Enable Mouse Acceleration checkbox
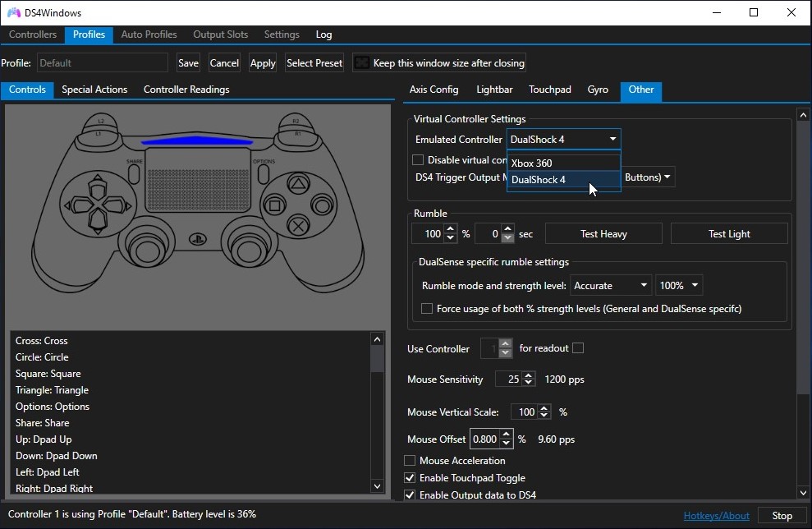Viewport: 812px width, 529px height. 410,461
